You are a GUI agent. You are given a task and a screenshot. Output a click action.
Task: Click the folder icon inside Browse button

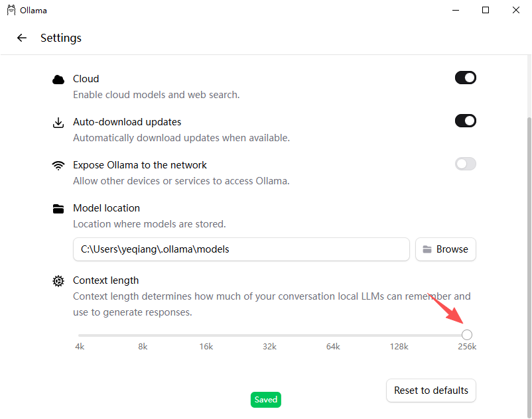click(427, 249)
